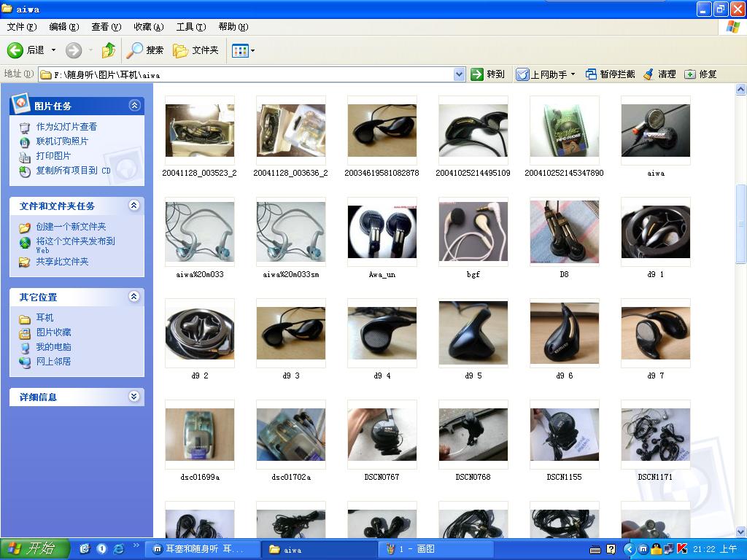This screenshot has height=560, width=747.
Task: Click 复制所有项目到 CD link
Action: [x=73, y=171]
